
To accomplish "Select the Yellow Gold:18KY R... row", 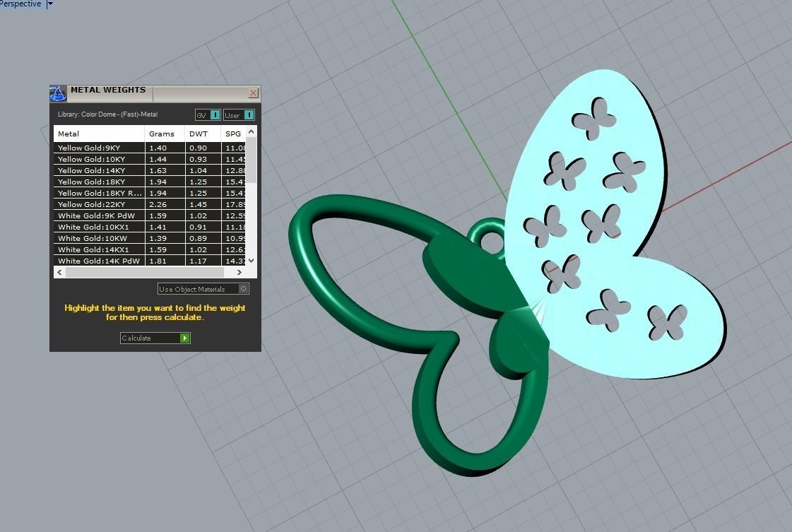I will coord(150,193).
